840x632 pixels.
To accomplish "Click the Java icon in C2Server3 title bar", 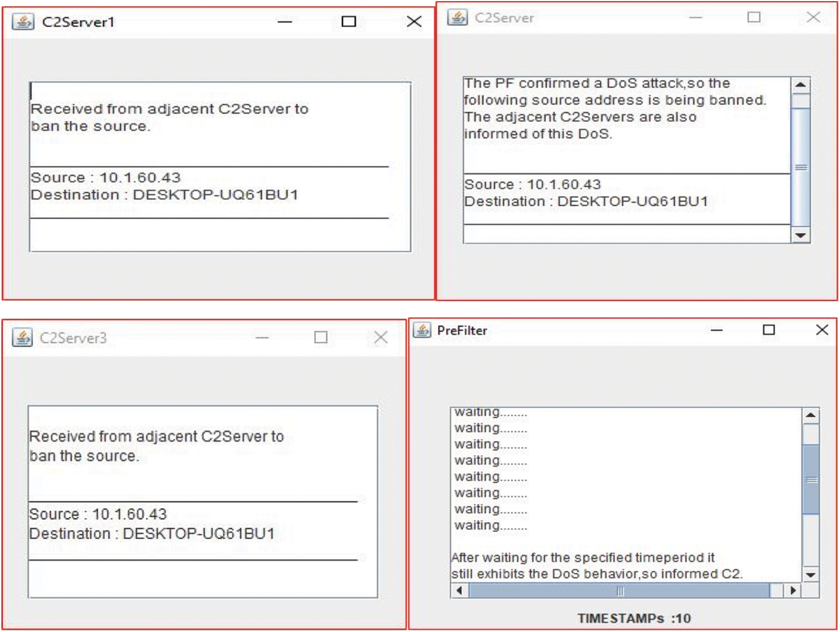I will pyautogui.click(x=23, y=338).
